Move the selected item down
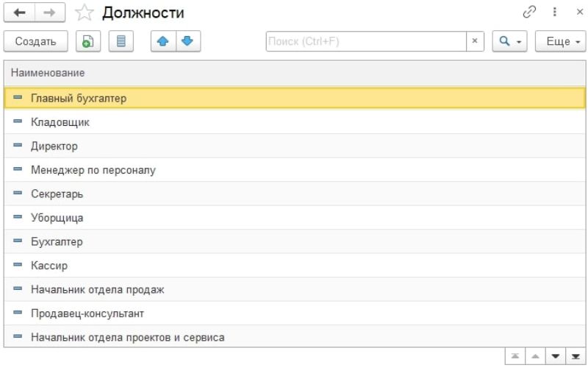The width and height of the screenshot is (588, 368). click(x=188, y=41)
